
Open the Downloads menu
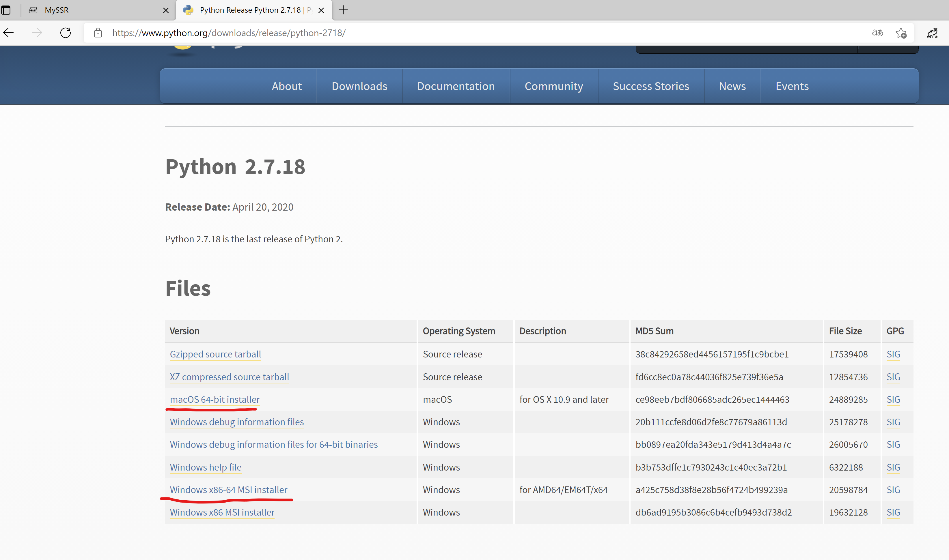359,87
